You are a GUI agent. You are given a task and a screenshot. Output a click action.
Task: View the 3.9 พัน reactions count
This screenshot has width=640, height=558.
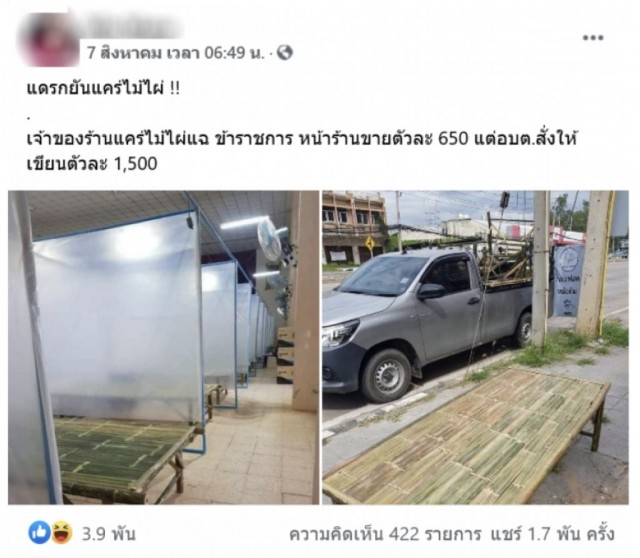[109, 534]
